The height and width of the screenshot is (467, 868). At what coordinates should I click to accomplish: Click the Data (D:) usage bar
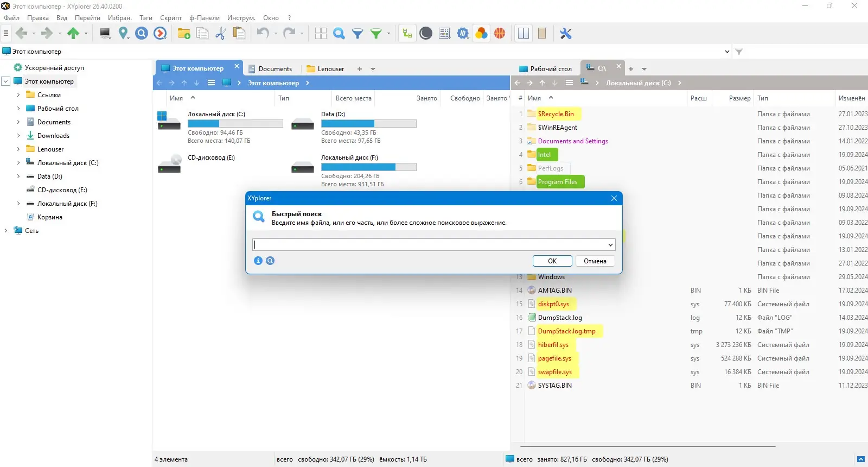tap(369, 123)
